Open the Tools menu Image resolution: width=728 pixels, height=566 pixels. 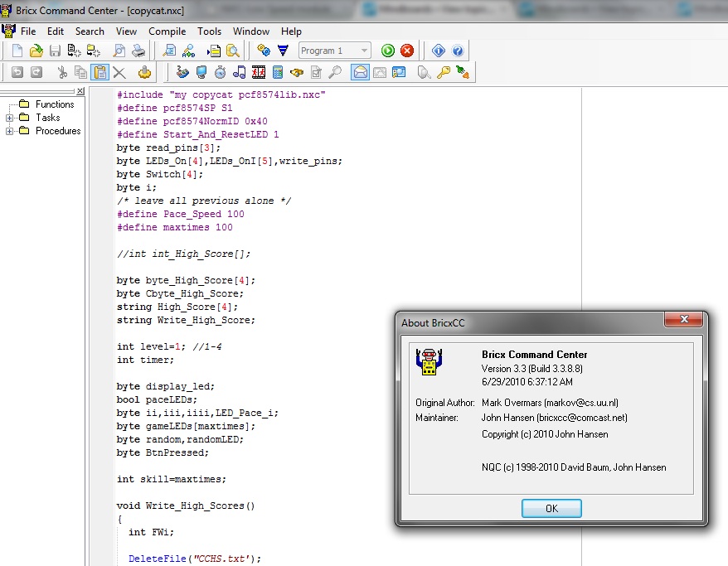pos(209,31)
